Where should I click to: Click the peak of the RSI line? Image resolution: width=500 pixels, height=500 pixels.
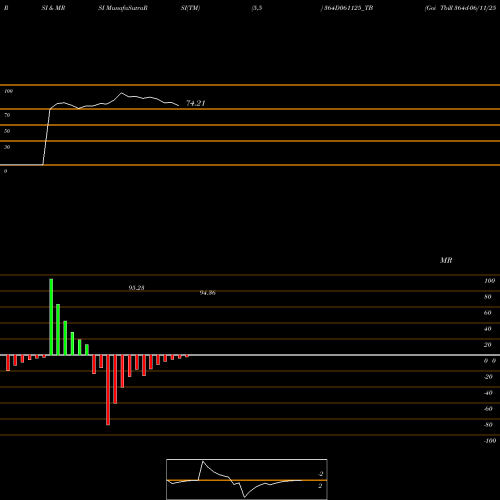click(x=121, y=93)
